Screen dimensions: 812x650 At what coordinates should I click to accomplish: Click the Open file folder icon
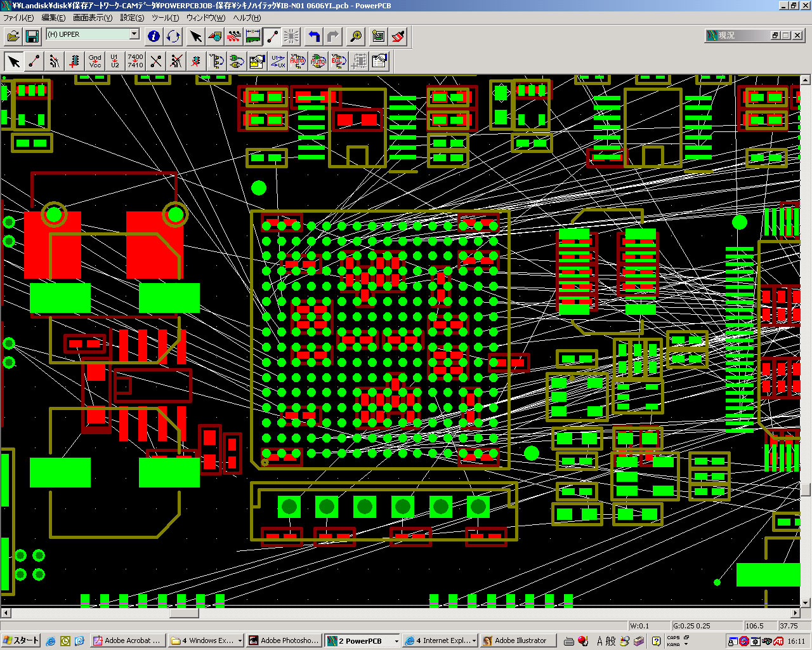[x=13, y=36]
